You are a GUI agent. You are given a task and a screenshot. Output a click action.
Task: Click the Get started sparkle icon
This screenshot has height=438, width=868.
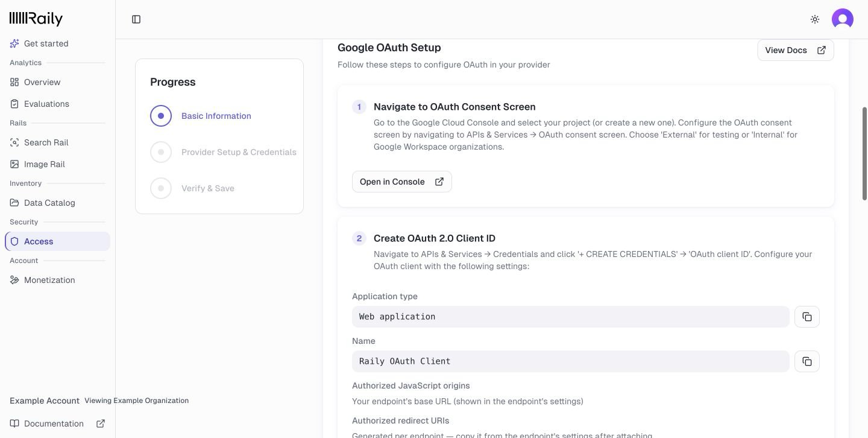14,43
